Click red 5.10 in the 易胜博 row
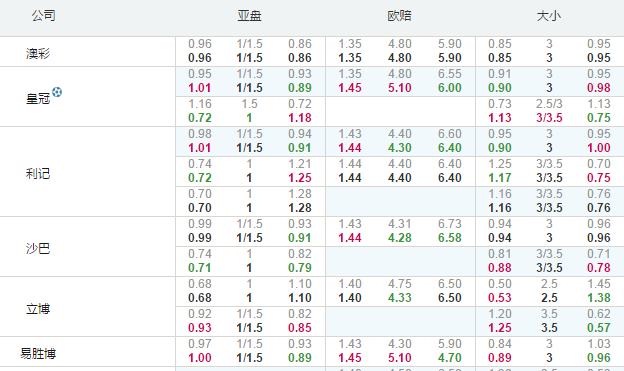624x371 pixels. click(x=400, y=358)
